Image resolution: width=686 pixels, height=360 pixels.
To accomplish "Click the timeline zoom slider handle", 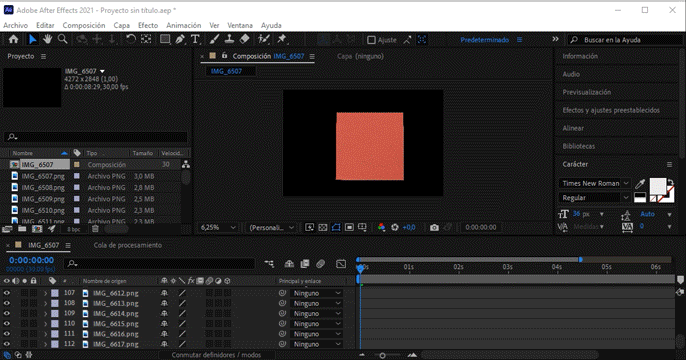I will 382,356.
